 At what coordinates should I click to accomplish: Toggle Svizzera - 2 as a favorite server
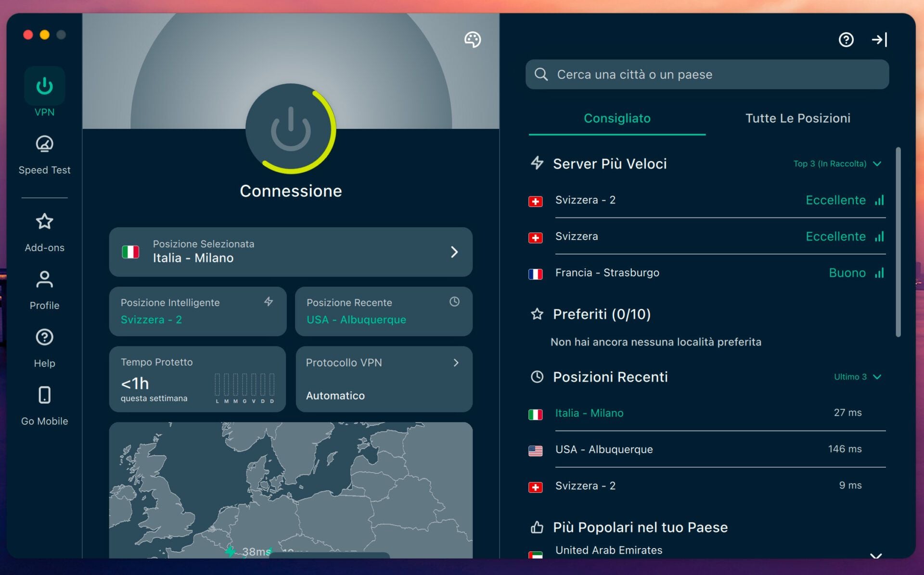[585, 200]
